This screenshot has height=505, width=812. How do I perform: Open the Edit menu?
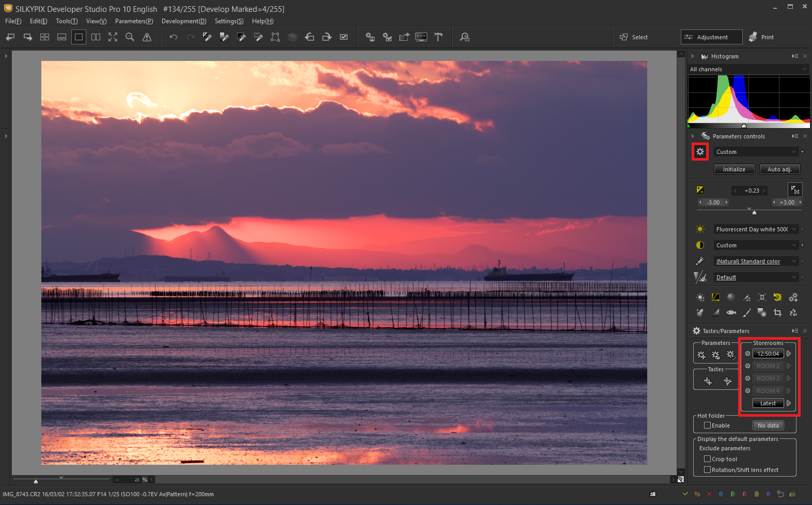(39, 21)
